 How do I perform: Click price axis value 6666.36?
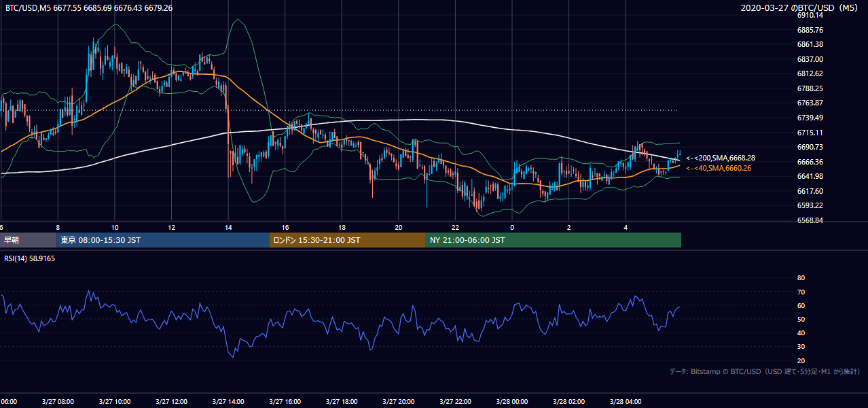tap(810, 162)
